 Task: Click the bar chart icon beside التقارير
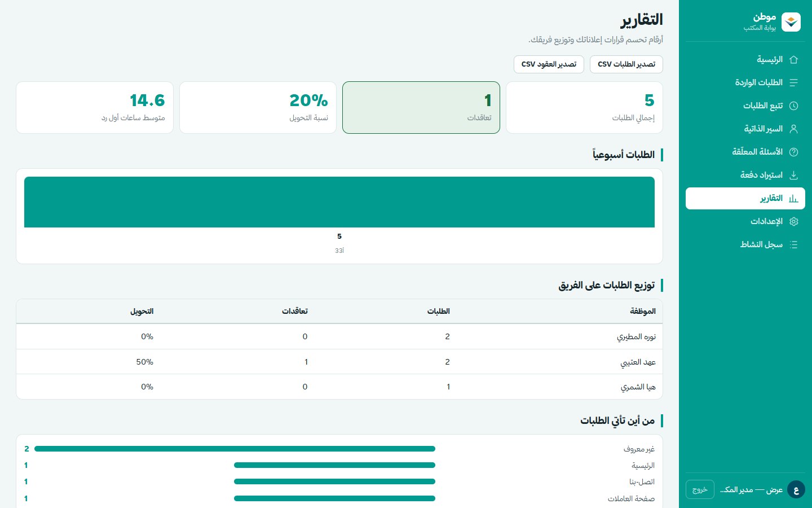click(793, 199)
